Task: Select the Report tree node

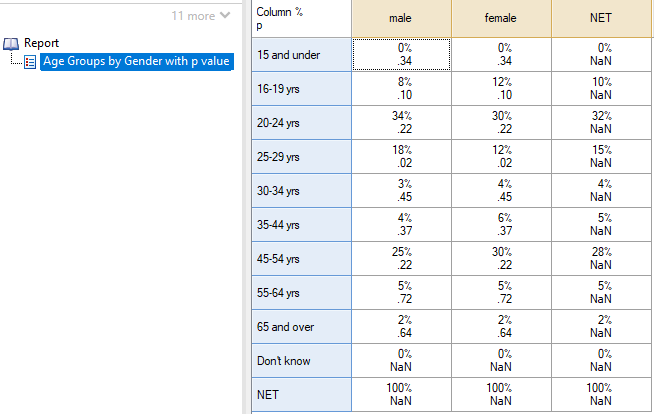Action: pyautogui.click(x=41, y=43)
